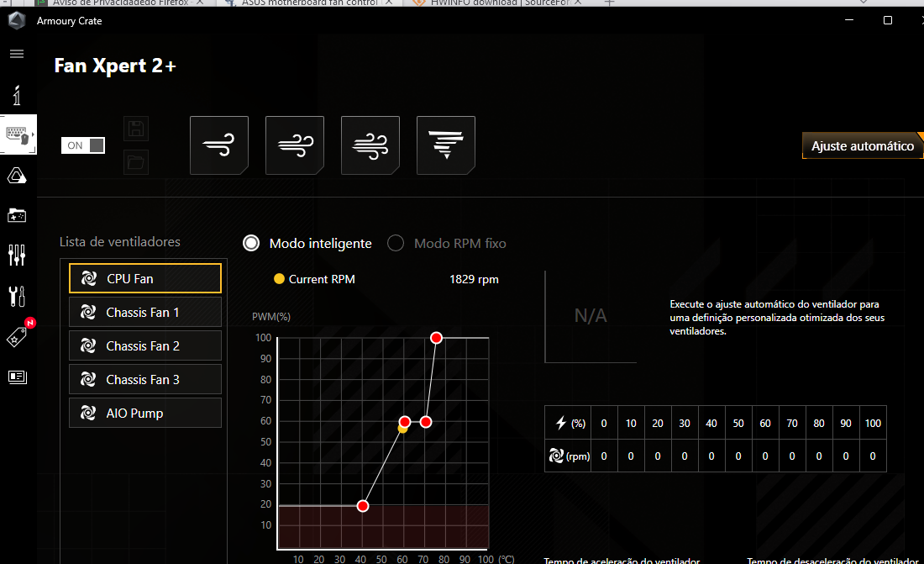
Task: Select Modo RPM fixo radio button
Action: point(396,243)
